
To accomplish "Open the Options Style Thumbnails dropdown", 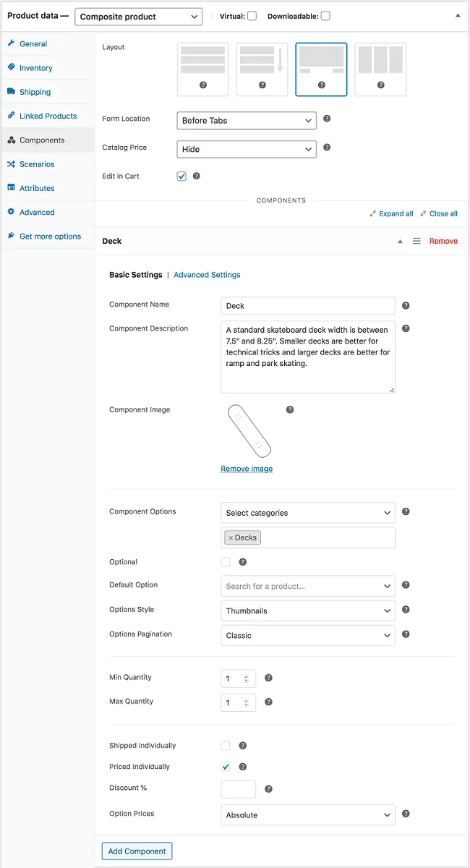I will (308, 610).
